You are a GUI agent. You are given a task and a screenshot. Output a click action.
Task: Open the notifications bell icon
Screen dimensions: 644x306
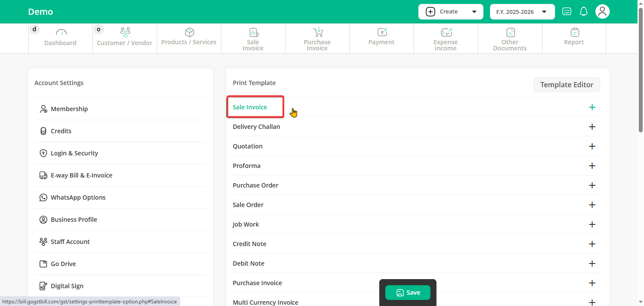pyautogui.click(x=584, y=12)
